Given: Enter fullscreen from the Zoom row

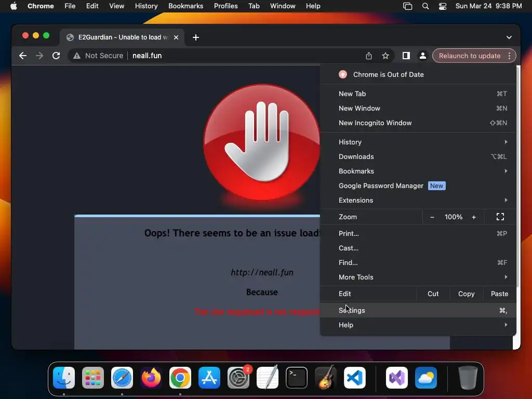Looking at the screenshot, I should coord(500,217).
